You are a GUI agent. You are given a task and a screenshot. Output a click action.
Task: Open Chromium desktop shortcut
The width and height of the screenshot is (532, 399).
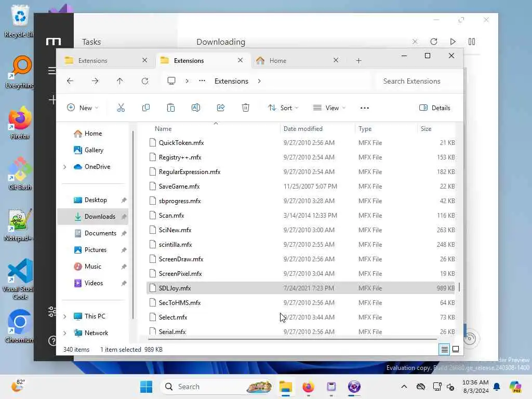pyautogui.click(x=20, y=326)
